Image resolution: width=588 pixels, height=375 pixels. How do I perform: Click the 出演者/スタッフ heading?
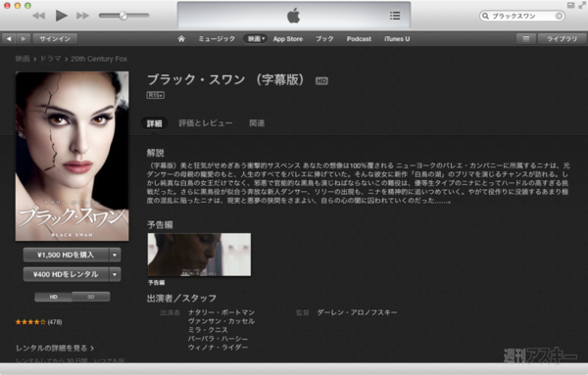[x=181, y=299]
